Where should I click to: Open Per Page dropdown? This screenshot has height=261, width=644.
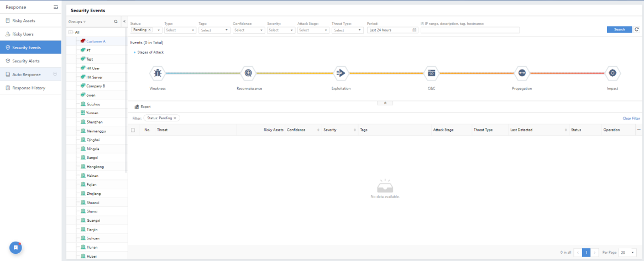pos(627,252)
